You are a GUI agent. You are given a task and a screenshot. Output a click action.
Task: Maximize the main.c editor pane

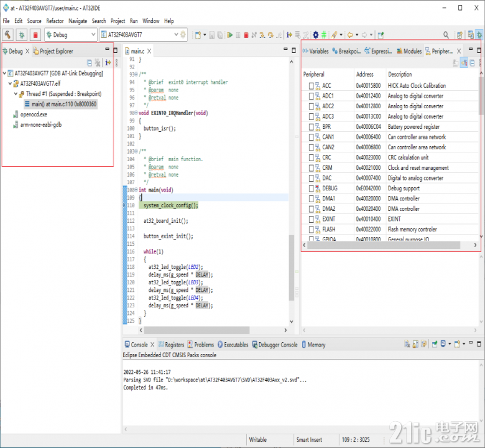click(x=294, y=50)
